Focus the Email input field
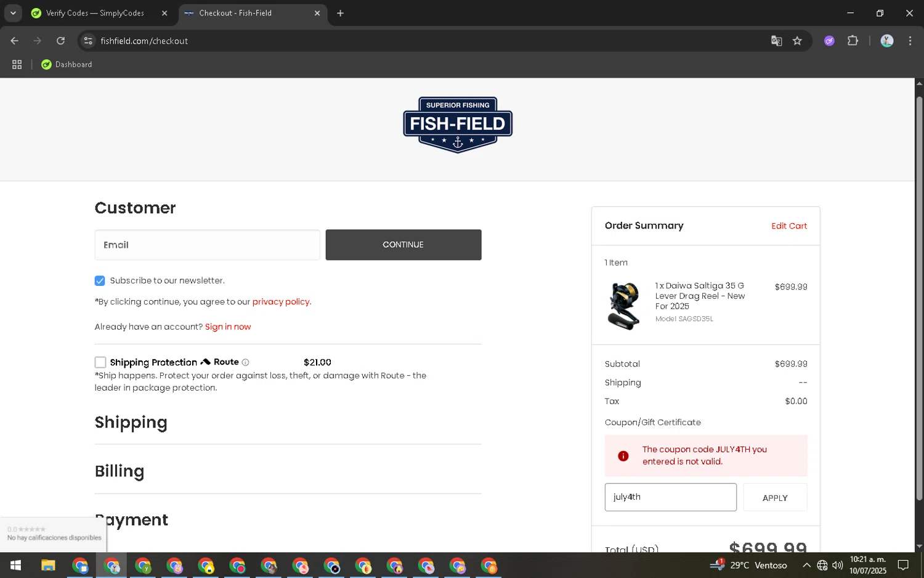924x578 pixels. click(x=207, y=245)
